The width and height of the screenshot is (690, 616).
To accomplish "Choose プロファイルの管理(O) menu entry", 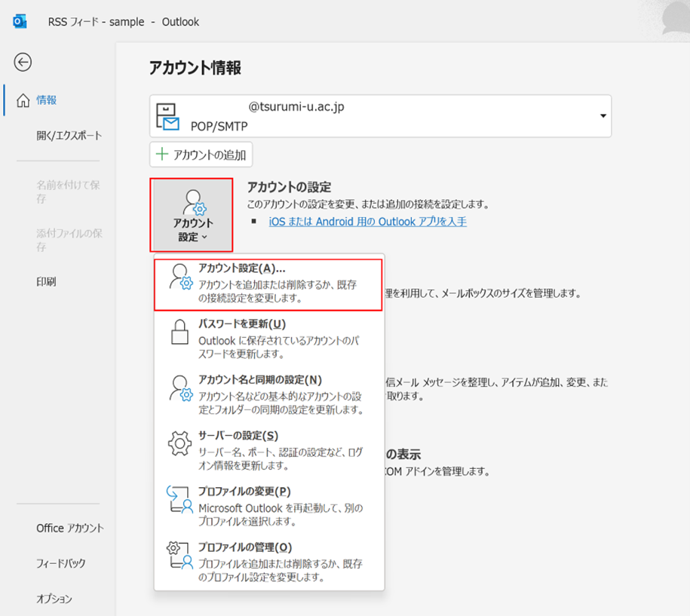I will click(x=269, y=562).
